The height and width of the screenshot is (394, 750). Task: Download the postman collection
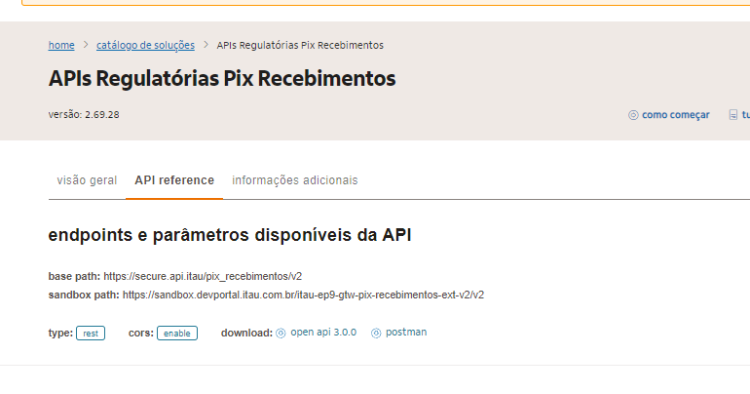tap(406, 332)
